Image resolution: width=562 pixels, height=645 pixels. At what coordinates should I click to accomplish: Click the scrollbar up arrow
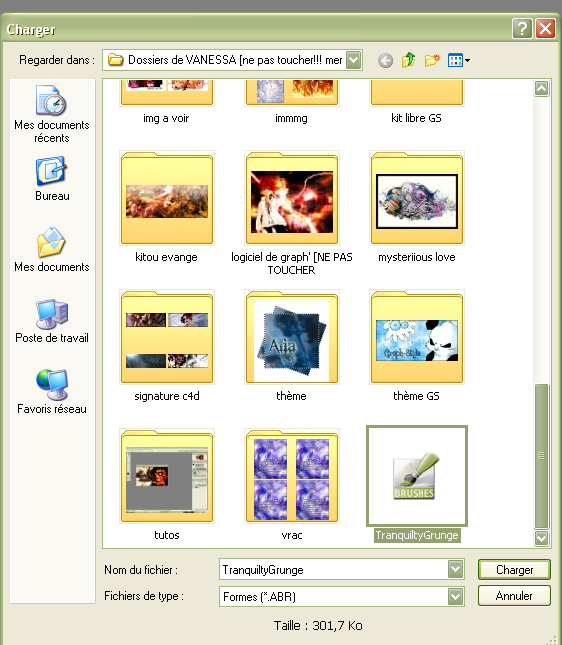click(x=541, y=88)
